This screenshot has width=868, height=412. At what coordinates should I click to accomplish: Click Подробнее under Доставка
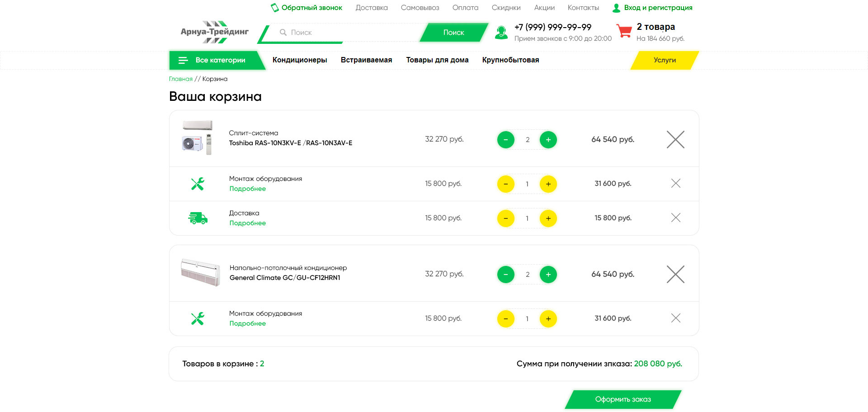247,223
